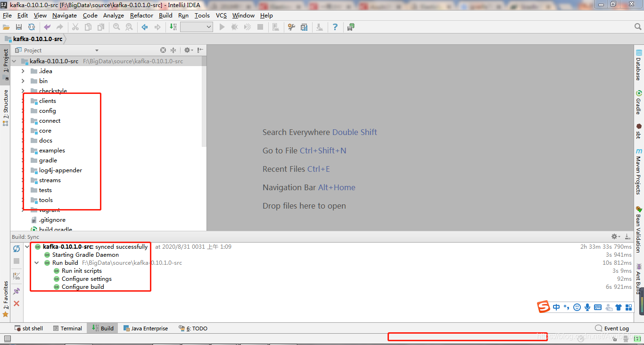Toggle the Gradle tool window tab
644x345 pixels.
639,102
